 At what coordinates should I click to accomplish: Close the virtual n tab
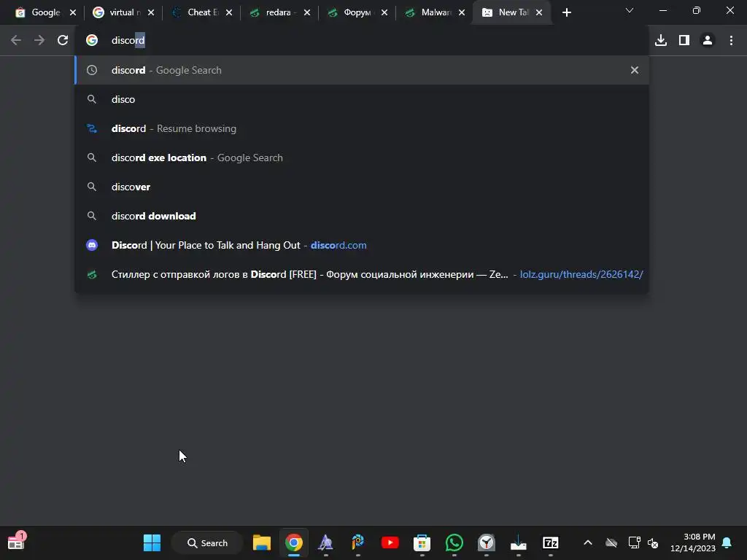151,13
